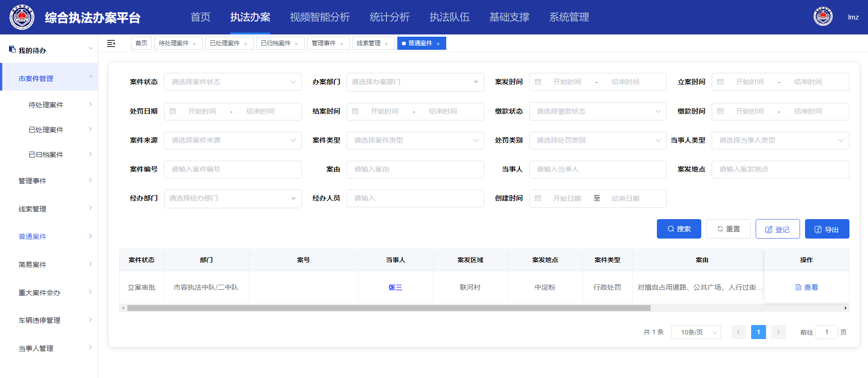Click the 查看 document icon
This screenshot has width=868, height=378.
point(798,287)
